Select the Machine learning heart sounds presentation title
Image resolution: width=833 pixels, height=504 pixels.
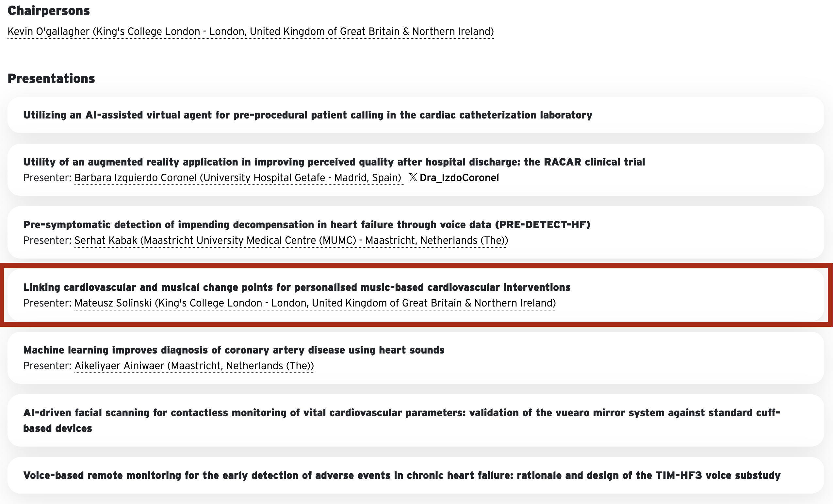pyautogui.click(x=234, y=350)
